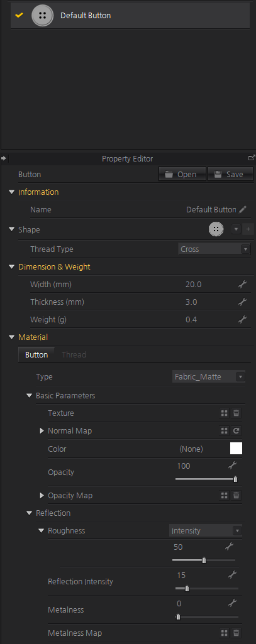
Task: Browse for an Opacity Map file icon
Action: (x=224, y=495)
